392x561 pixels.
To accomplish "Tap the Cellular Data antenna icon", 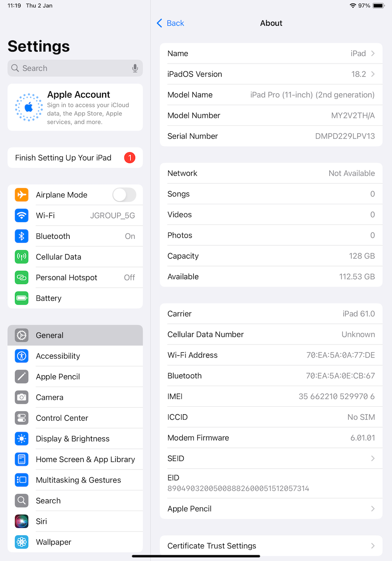I will click(x=21, y=256).
